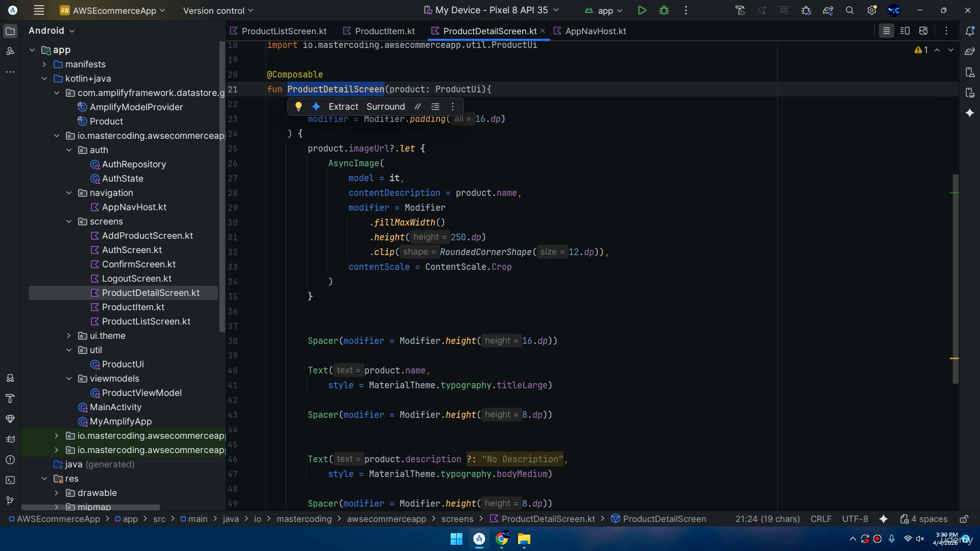
Task: Open the app run configuration dropdown
Action: click(604, 10)
